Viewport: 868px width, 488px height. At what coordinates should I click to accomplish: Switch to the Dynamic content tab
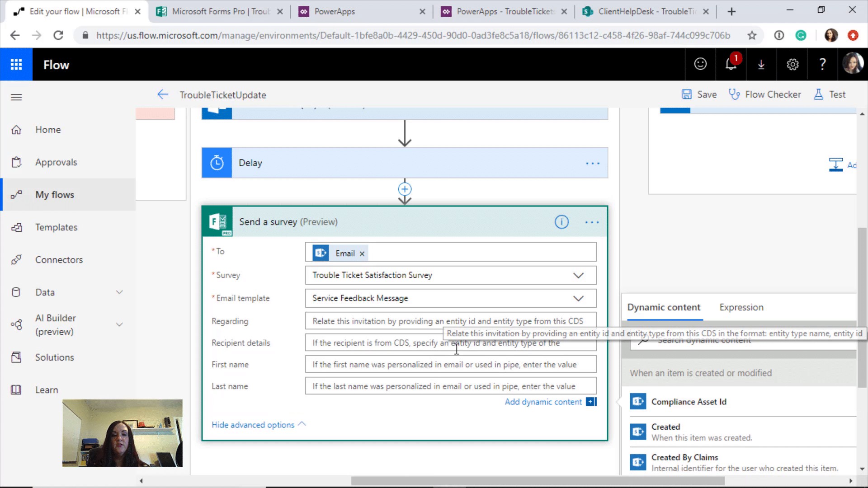coord(663,307)
